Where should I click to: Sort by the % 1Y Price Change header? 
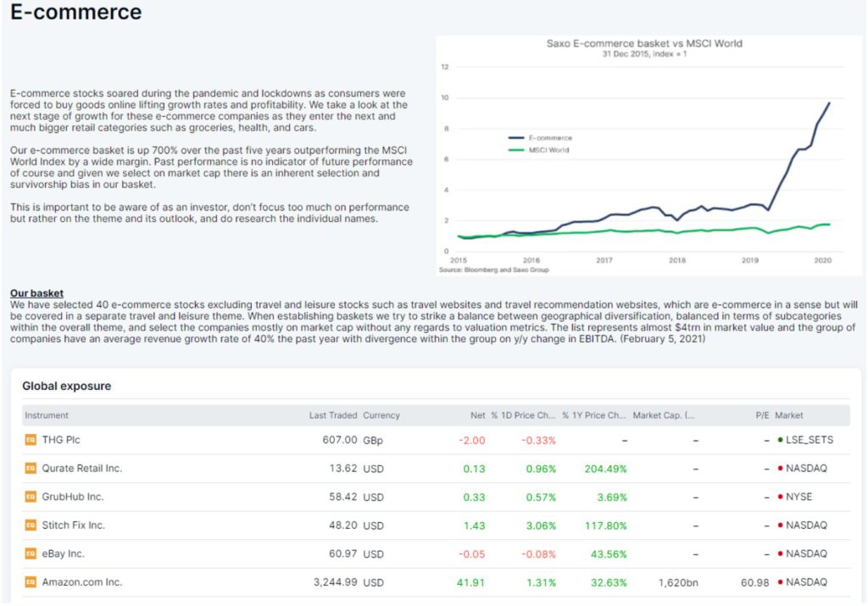click(594, 415)
